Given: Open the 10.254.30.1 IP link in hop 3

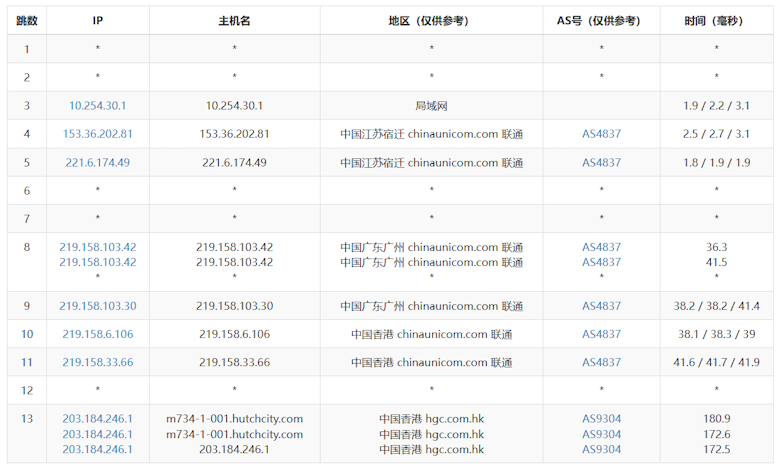Looking at the screenshot, I should [x=97, y=105].
